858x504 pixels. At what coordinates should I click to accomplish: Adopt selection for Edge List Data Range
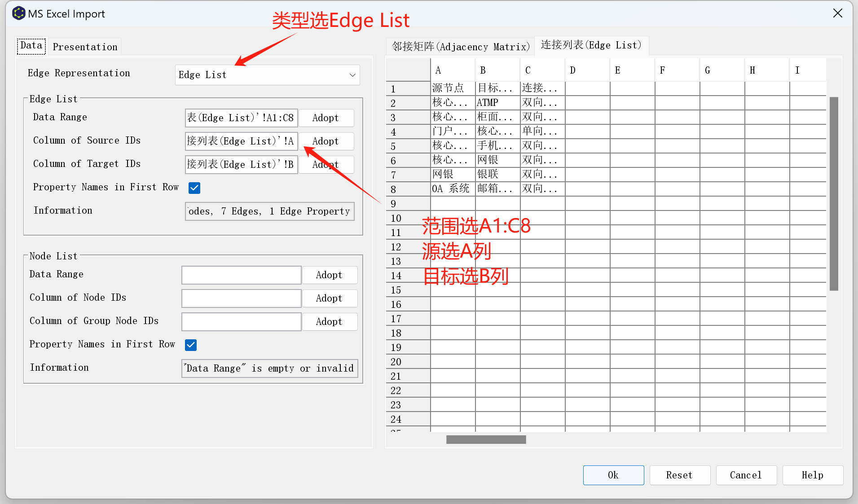(326, 118)
